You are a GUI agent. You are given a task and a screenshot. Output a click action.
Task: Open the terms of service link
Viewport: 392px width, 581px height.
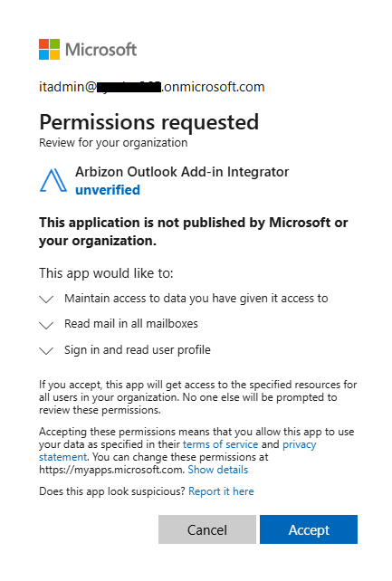tap(221, 444)
